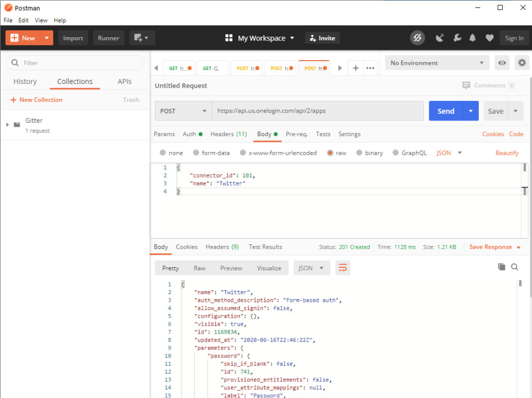The width and height of the screenshot is (532, 398).
Task: Switch to the APIs tab
Action: [124, 81]
